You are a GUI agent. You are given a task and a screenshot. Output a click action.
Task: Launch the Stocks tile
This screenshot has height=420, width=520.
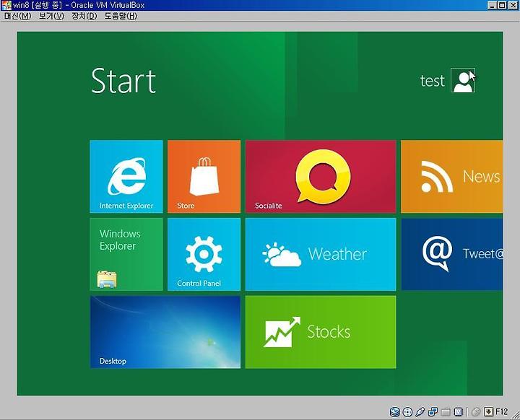321,332
